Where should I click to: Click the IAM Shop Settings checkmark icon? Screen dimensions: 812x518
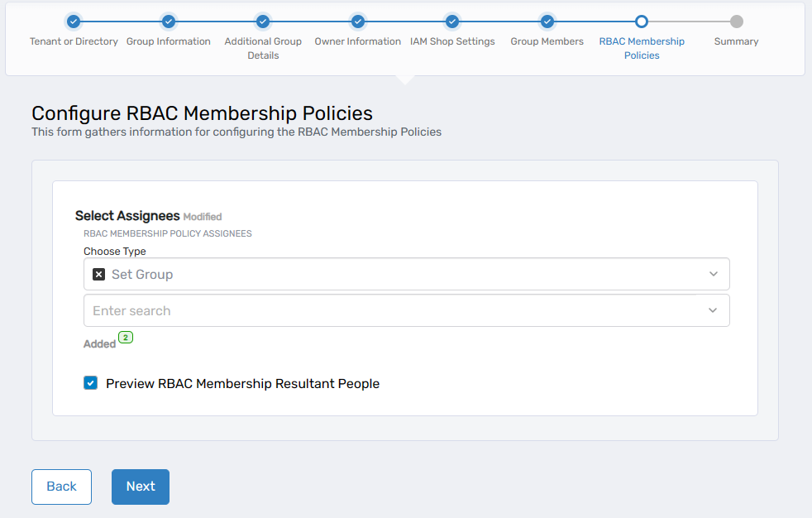pyautogui.click(x=452, y=22)
